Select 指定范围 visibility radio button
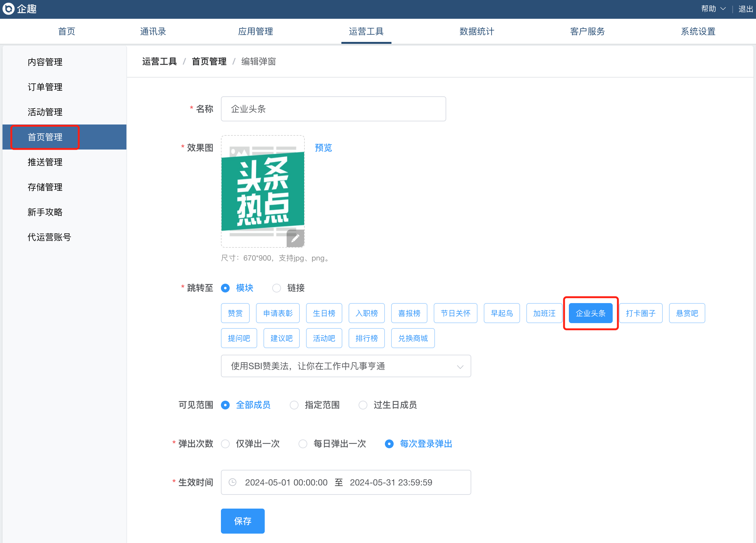The image size is (756, 543). (294, 405)
